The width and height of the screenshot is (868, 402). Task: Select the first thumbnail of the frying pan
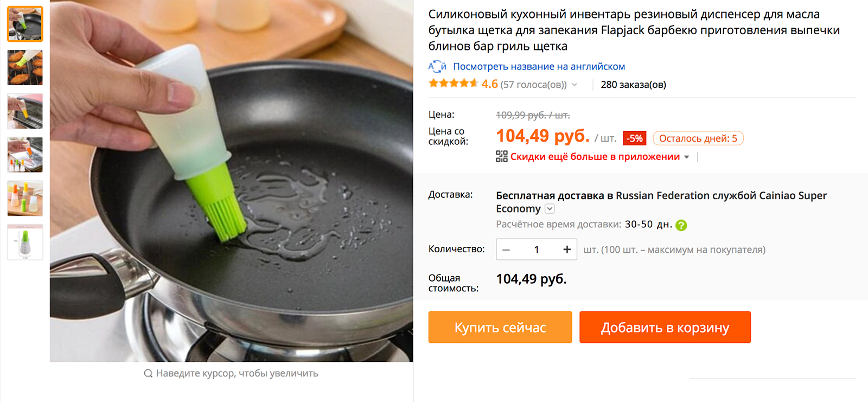(25, 24)
